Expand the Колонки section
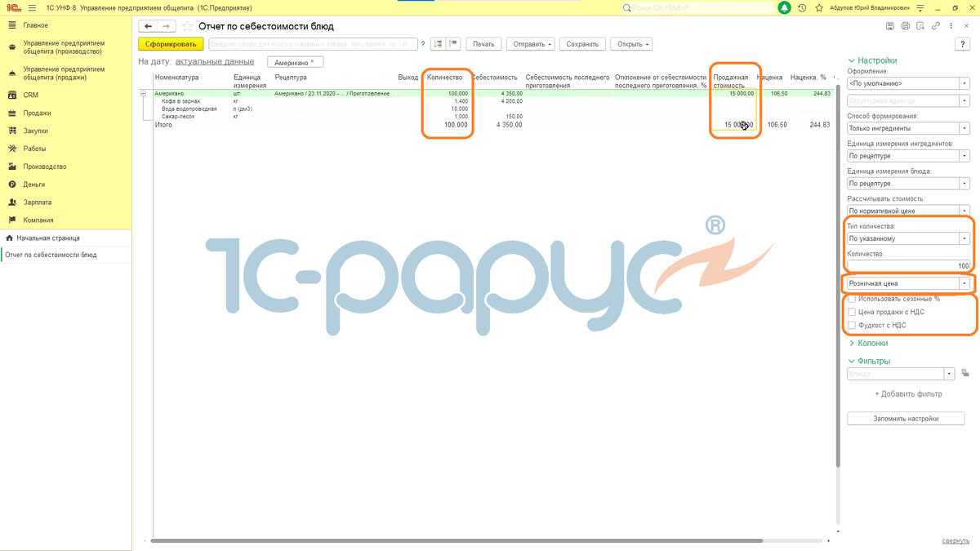This screenshot has width=980, height=551. [x=868, y=343]
